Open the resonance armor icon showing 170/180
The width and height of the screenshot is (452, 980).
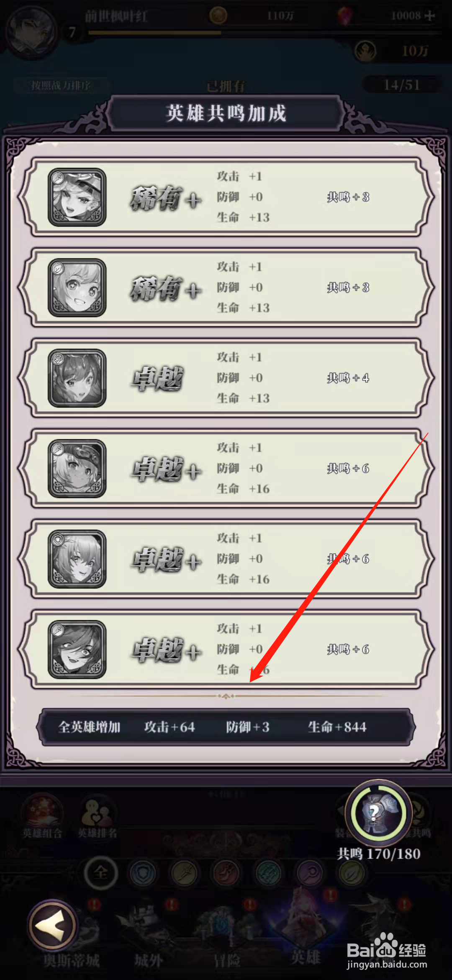(x=378, y=813)
